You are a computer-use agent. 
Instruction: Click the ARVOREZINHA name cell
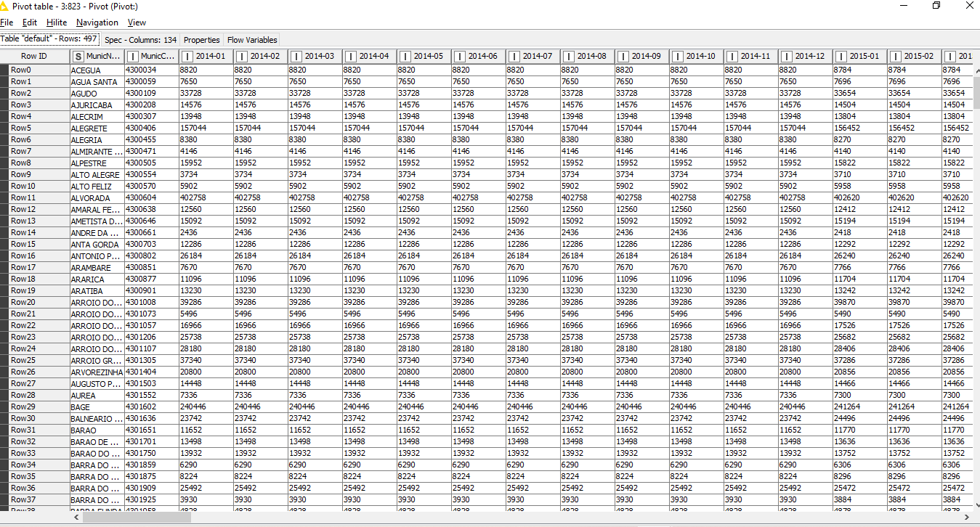click(x=97, y=372)
